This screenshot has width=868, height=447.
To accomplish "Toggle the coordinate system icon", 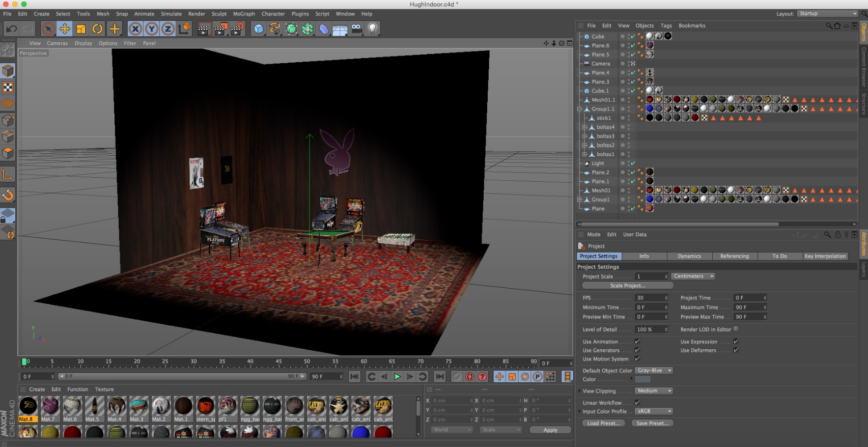I will (x=184, y=29).
